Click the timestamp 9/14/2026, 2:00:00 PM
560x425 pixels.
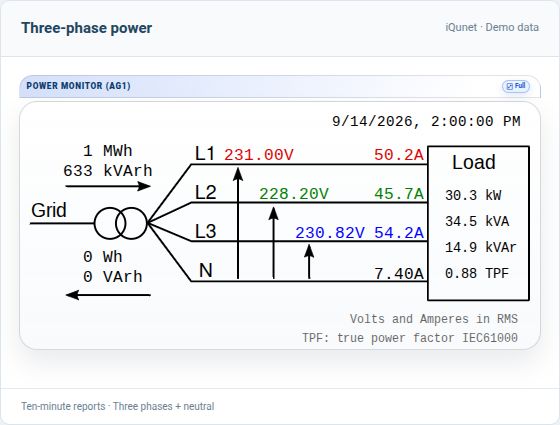click(x=426, y=121)
